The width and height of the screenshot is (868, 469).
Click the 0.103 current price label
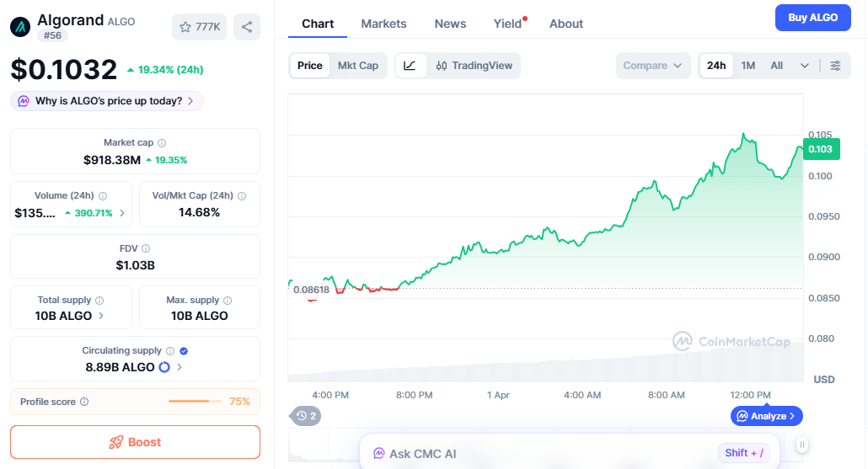[x=822, y=149]
